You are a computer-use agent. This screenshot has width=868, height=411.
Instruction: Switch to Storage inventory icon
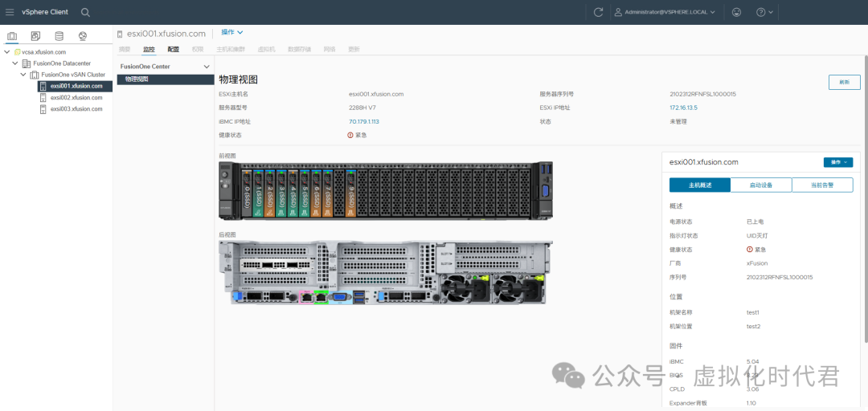tap(59, 36)
